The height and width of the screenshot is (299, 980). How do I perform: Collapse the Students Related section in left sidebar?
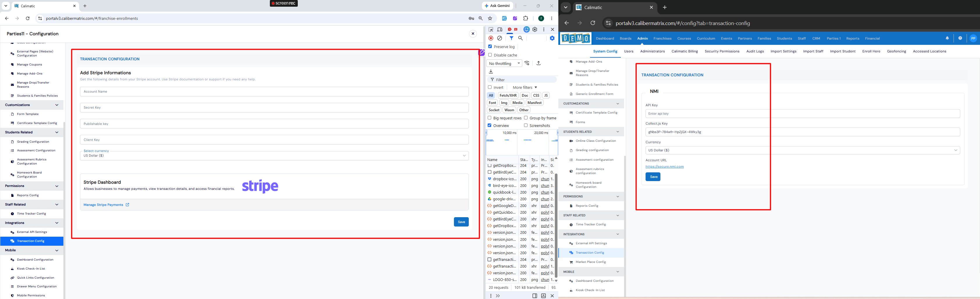click(32, 132)
